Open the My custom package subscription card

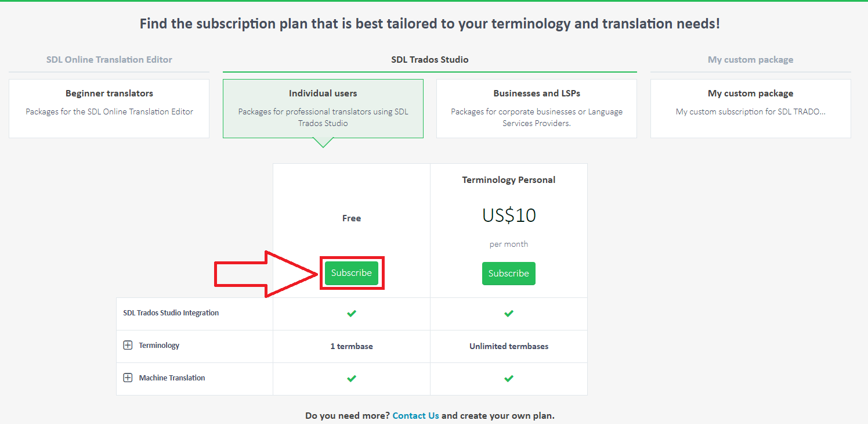(x=750, y=109)
